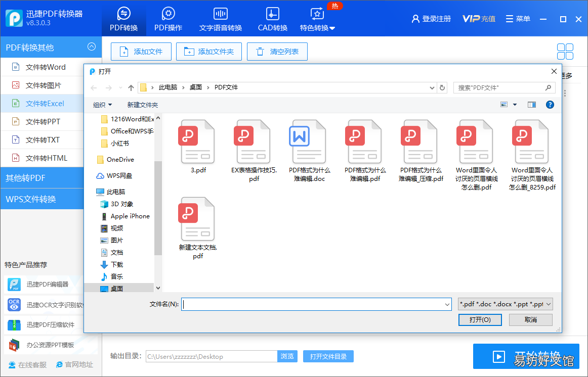The width and height of the screenshot is (588, 377).
Task: Expand the 其他转PDF section
Action: tap(43, 178)
